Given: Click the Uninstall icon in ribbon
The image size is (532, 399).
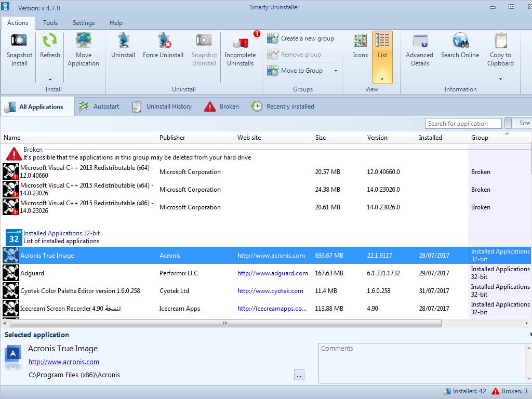Looking at the screenshot, I should pyautogui.click(x=123, y=41).
